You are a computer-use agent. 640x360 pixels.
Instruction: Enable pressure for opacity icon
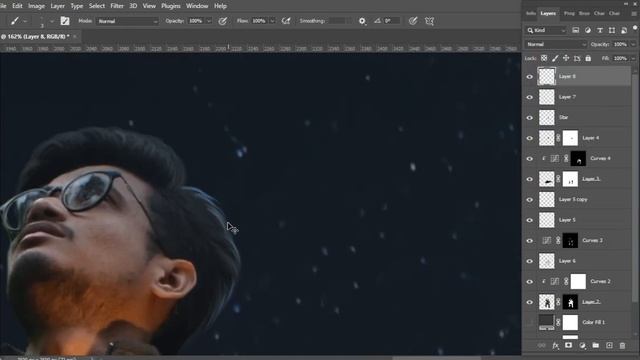pos(222,21)
